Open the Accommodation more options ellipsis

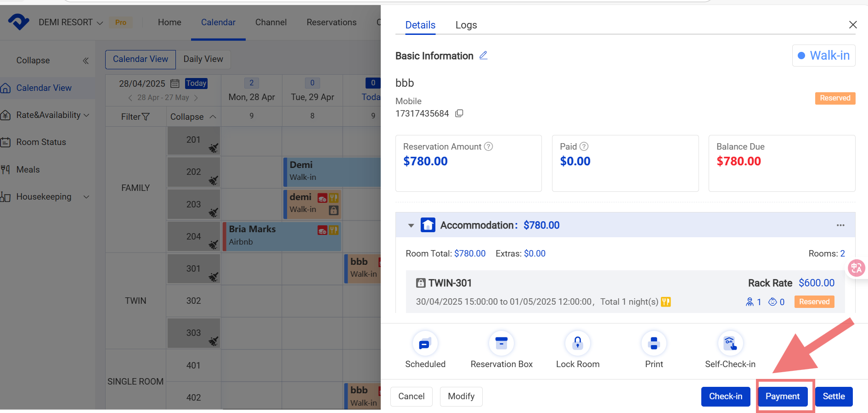click(x=840, y=225)
